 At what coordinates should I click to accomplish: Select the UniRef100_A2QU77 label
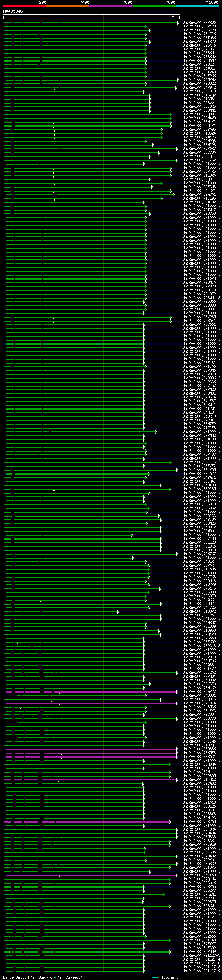(x=199, y=179)
